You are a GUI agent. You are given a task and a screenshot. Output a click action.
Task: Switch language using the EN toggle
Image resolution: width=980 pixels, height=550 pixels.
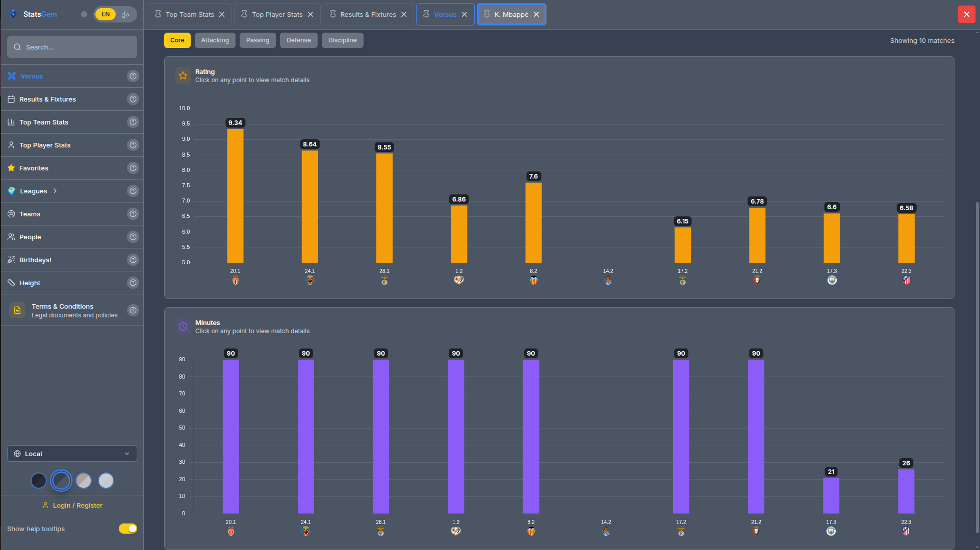coord(106,14)
